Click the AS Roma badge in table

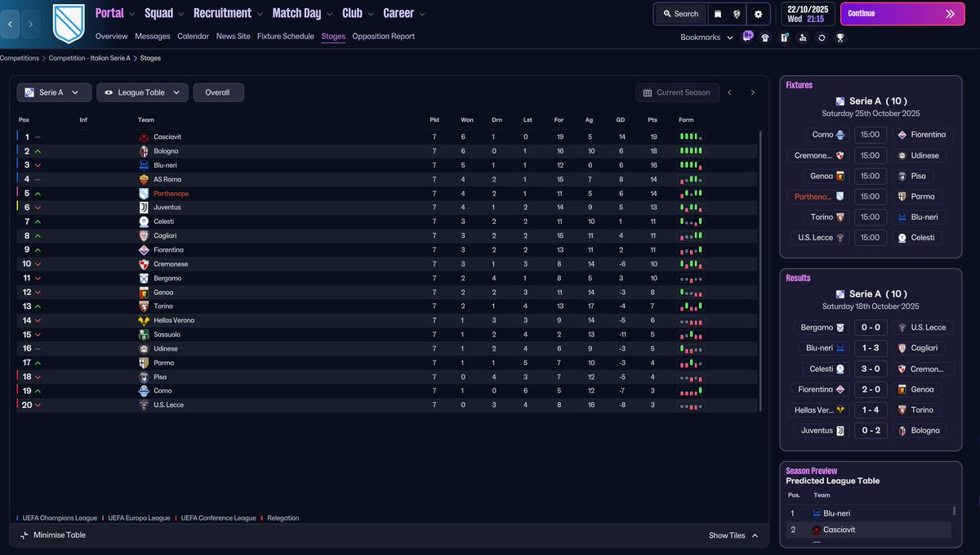(144, 180)
